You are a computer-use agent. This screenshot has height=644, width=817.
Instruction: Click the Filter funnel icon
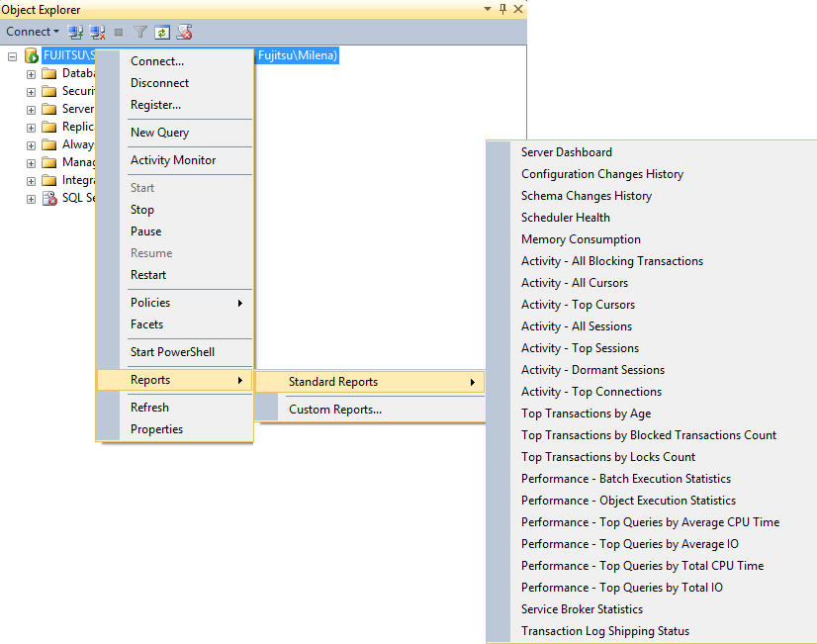[x=140, y=32]
